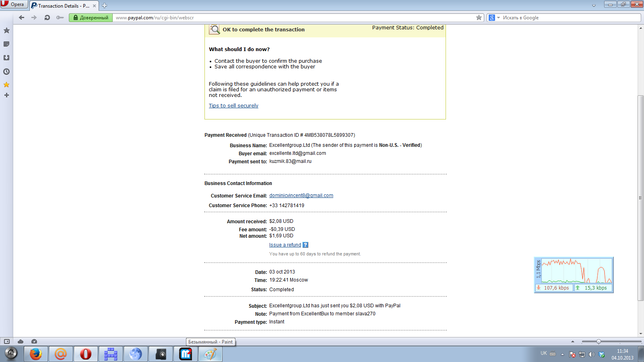Expand the search engine dropdown arrow

pos(498,18)
